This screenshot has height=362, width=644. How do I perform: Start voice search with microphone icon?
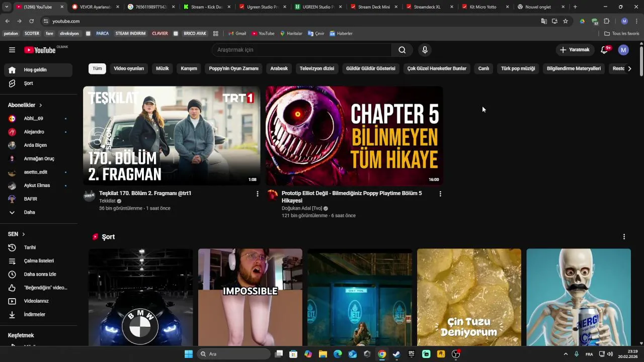(425, 50)
